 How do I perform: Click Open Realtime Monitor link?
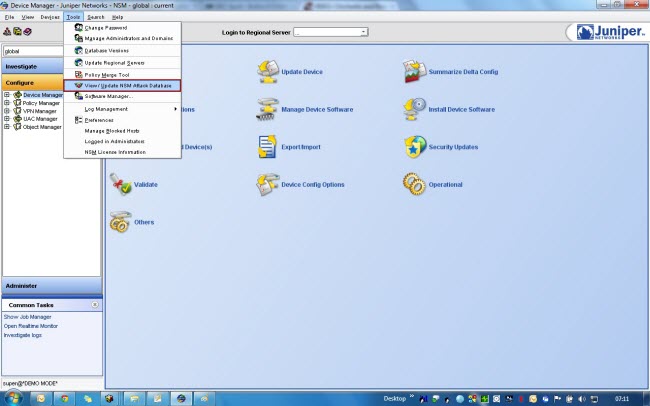[31, 326]
